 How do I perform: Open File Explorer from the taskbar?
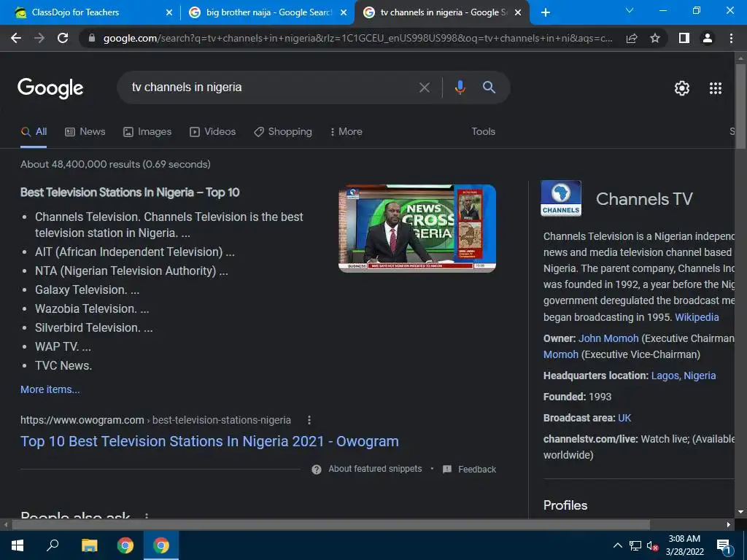[89, 545]
